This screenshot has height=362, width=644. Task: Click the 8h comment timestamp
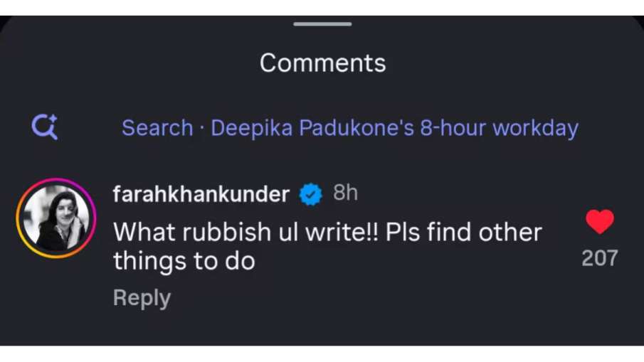(x=345, y=193)
